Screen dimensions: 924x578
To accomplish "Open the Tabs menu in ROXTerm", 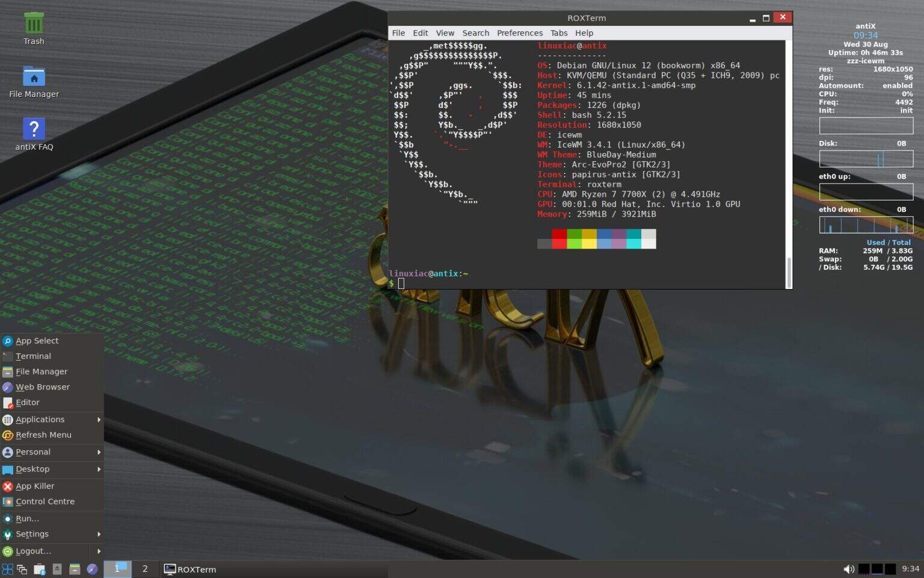I will (x=559, y=33).
